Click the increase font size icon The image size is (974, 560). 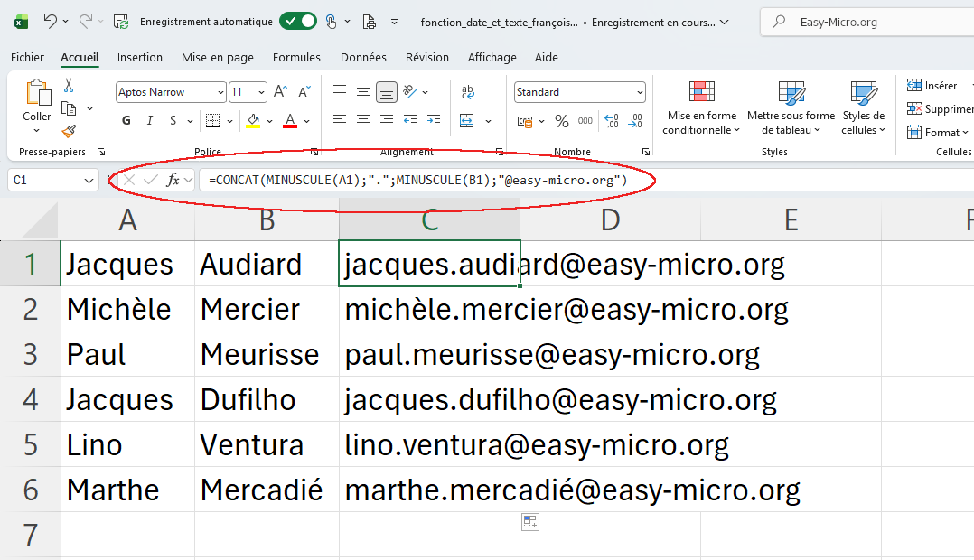click(280, 92)
